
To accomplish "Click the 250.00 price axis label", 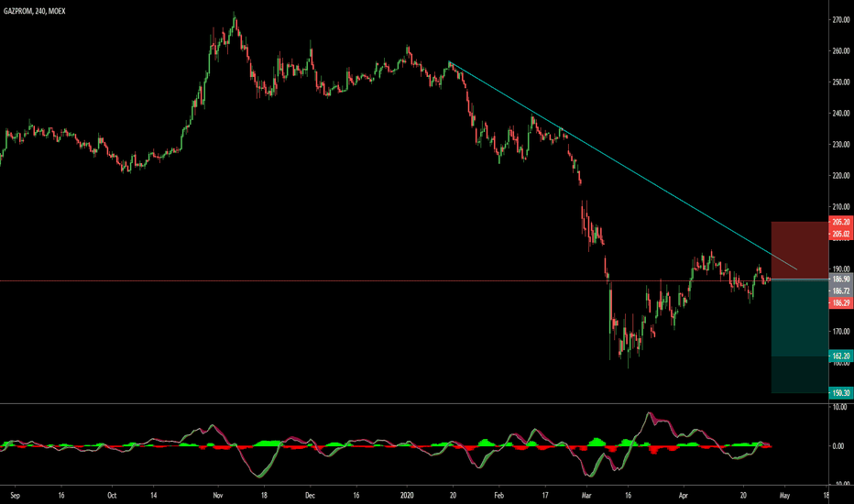I will tap(841, 82).
